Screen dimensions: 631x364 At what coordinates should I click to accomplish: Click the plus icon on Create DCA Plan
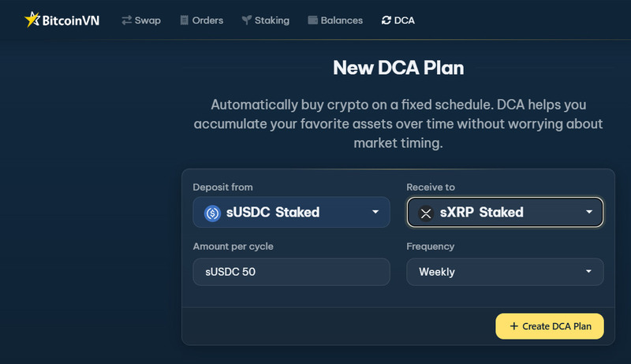514,326
